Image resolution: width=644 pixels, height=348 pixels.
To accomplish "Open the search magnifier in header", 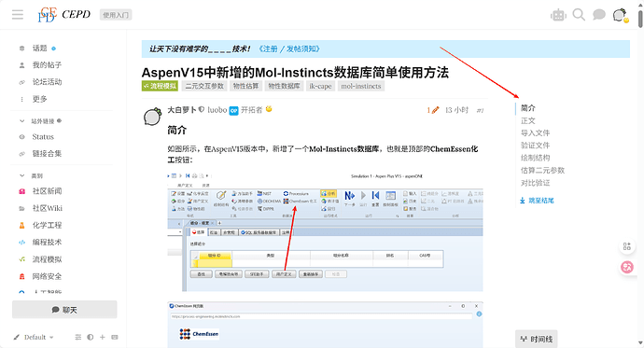I will 579,15.
